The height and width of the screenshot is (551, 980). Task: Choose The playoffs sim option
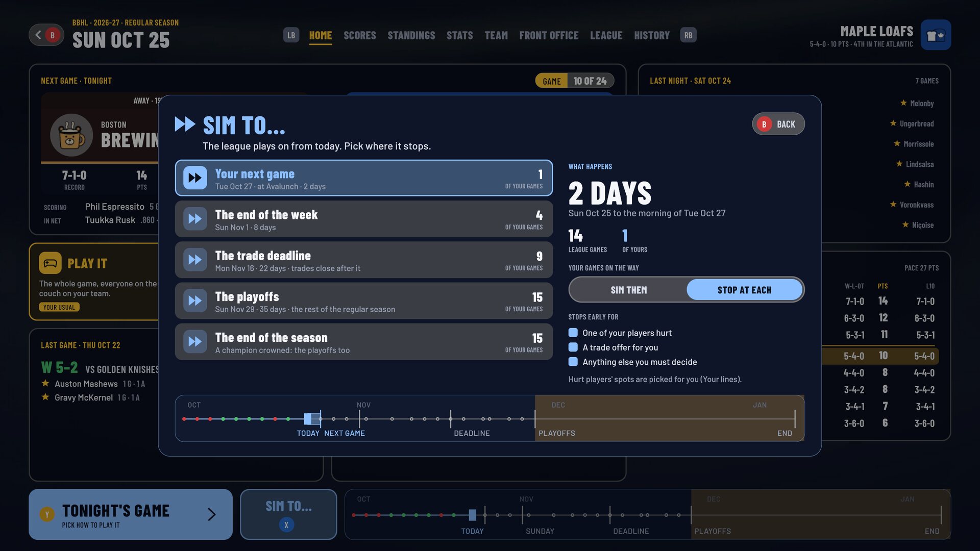pos(364,301)
